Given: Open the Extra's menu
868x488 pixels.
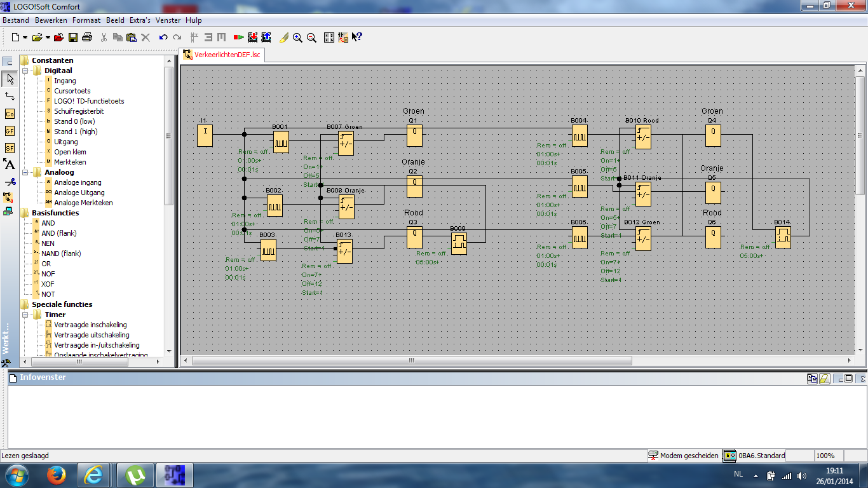Looking at the screenshot, I should pos(140,20).
